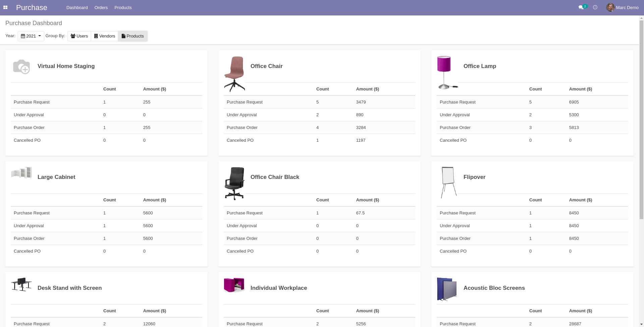The image size is (644, 327).
Task: Switch to the Dashboard menu item
Action: pyautogui.click(x=77, y=7)
